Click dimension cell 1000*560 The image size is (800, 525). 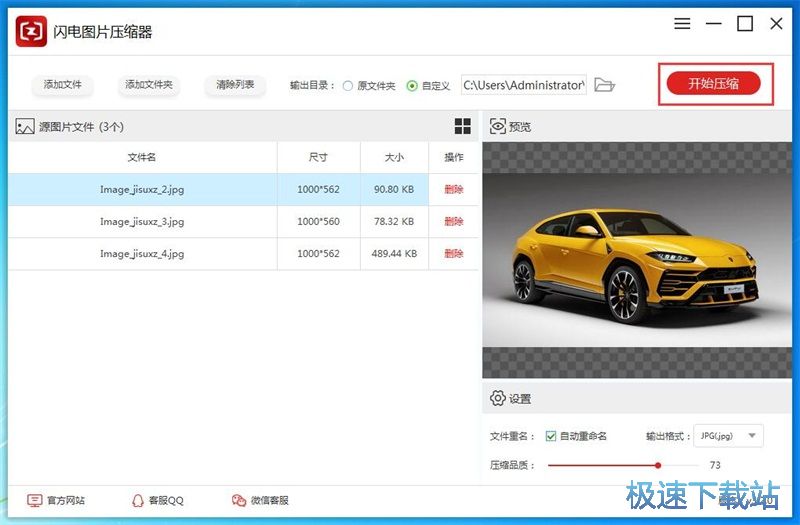click(x=318, y=221)
